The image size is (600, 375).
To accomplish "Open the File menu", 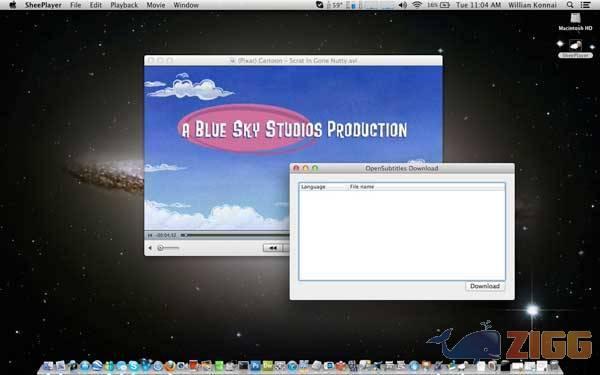I will [x=76, y=5].
